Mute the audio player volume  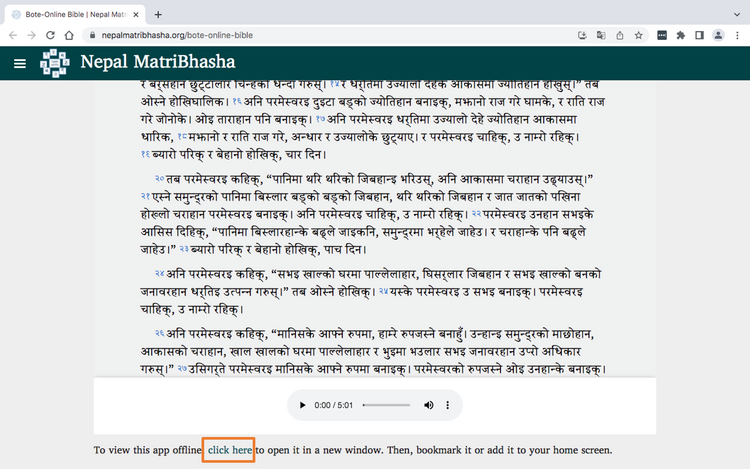click(x=429, y=406)
